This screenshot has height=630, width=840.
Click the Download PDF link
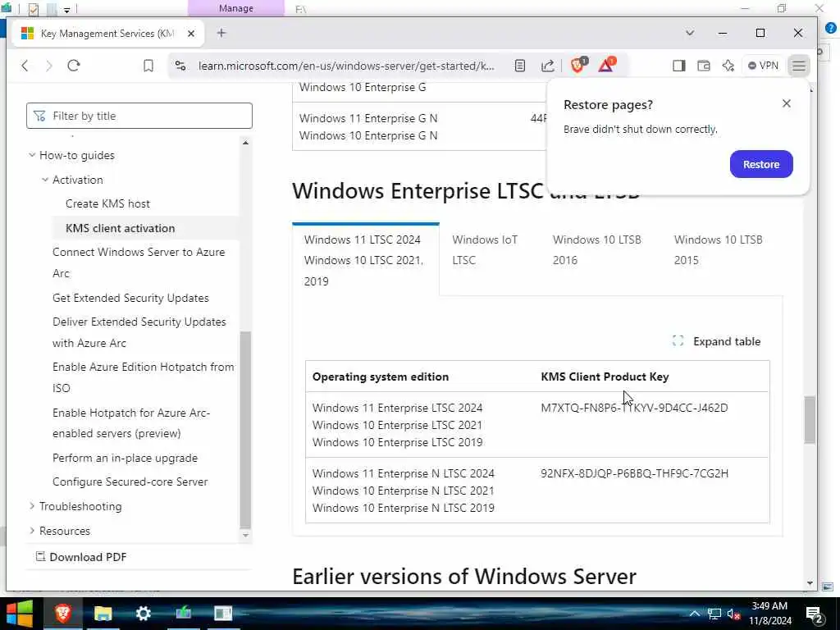point(81,557)
